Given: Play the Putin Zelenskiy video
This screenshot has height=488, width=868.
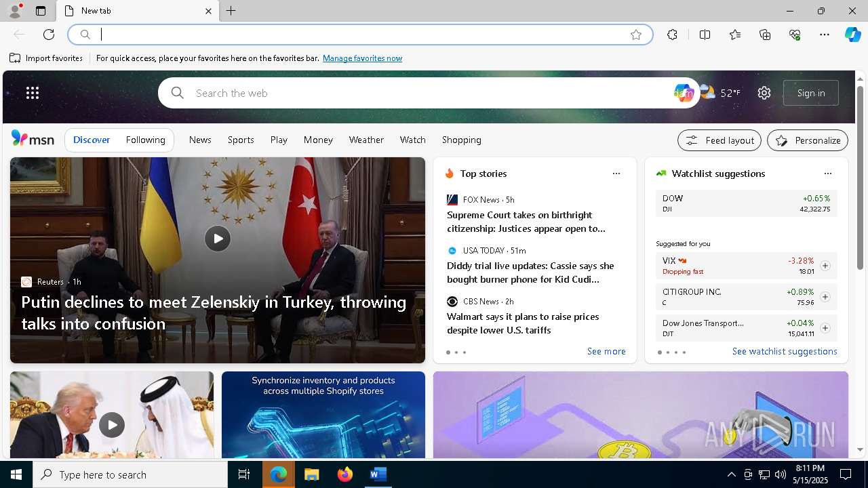Looking at the screenshot, I should 218,239.
